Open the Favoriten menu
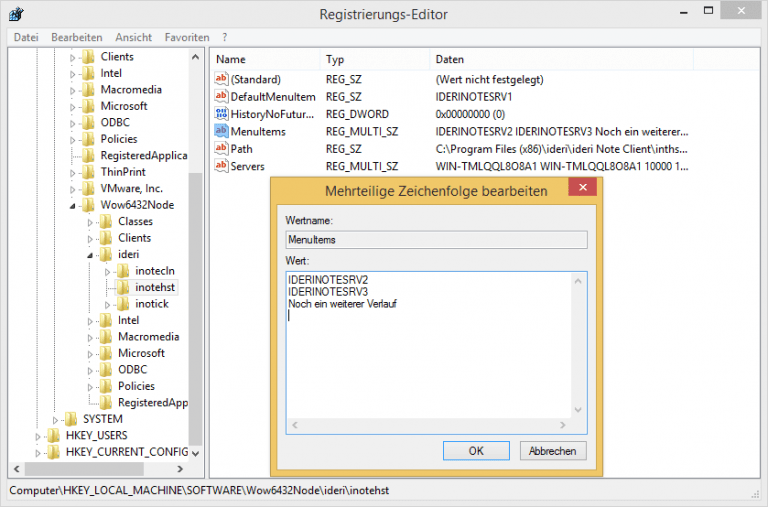 187,37
